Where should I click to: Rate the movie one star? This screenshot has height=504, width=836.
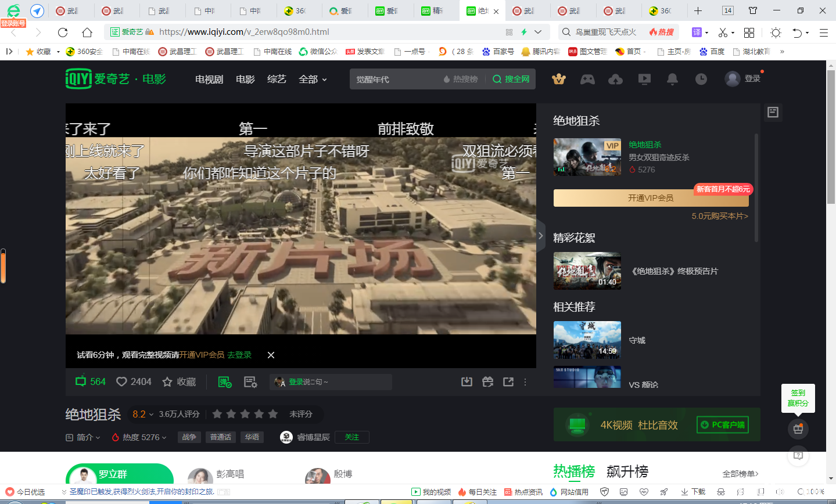pyautogui.click(x=217, y=414)
